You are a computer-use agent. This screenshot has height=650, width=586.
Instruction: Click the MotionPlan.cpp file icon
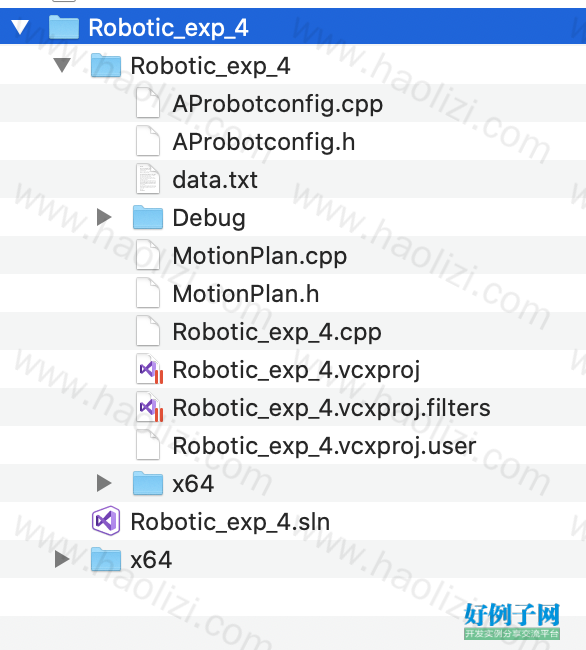148,255
